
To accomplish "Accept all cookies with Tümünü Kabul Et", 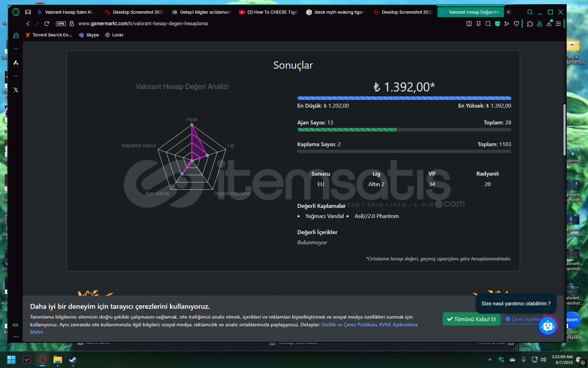I will [471, 319].
